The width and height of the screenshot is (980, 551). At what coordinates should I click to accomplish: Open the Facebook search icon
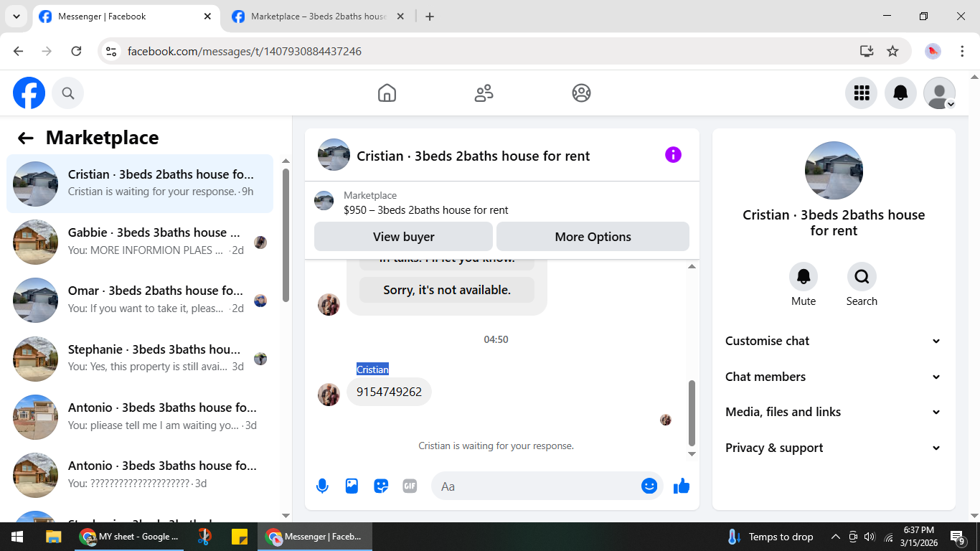click(x=68, y=93)
